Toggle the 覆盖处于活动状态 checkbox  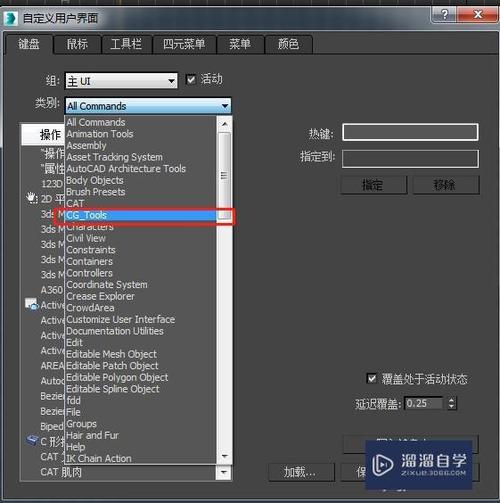coord(371,379)
